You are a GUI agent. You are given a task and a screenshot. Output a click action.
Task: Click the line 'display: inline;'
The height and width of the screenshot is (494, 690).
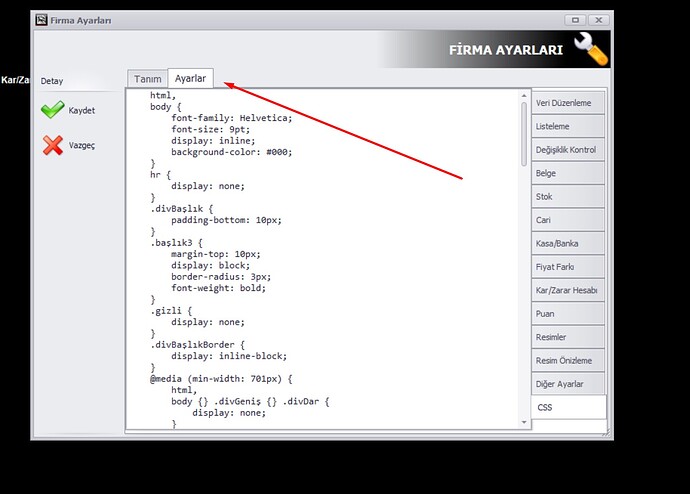click(213, 141)
